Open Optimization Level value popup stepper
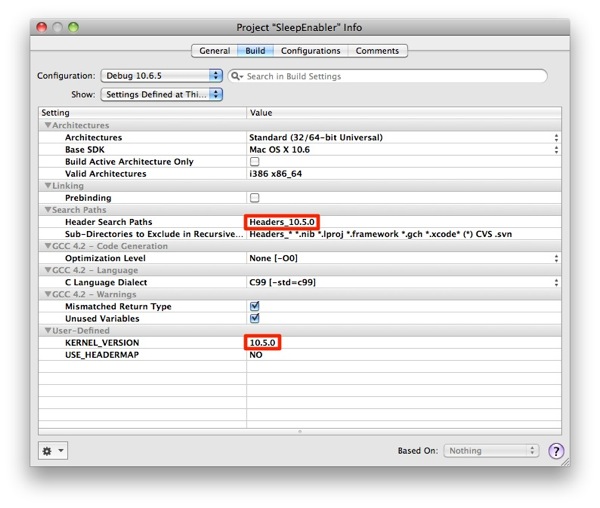Image resolution: width=600 pixels, height=508 pixels. 556,258
